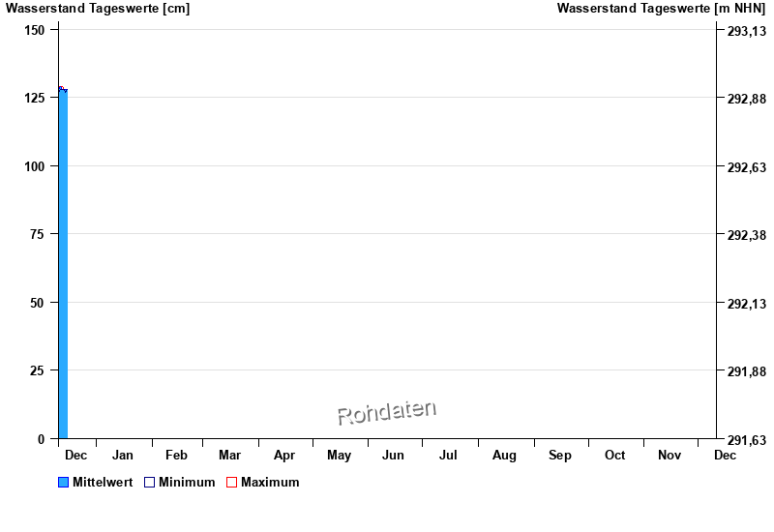Click the Oct month label
Image resolution: width=774 pixels, height=532 pixels.
click(x=614, y=455)
